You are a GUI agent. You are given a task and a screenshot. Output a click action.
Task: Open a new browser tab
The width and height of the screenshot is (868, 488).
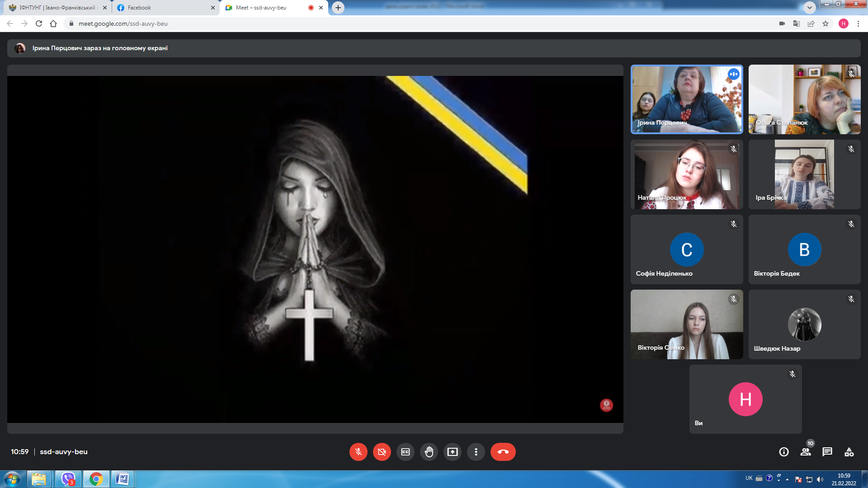338,8
